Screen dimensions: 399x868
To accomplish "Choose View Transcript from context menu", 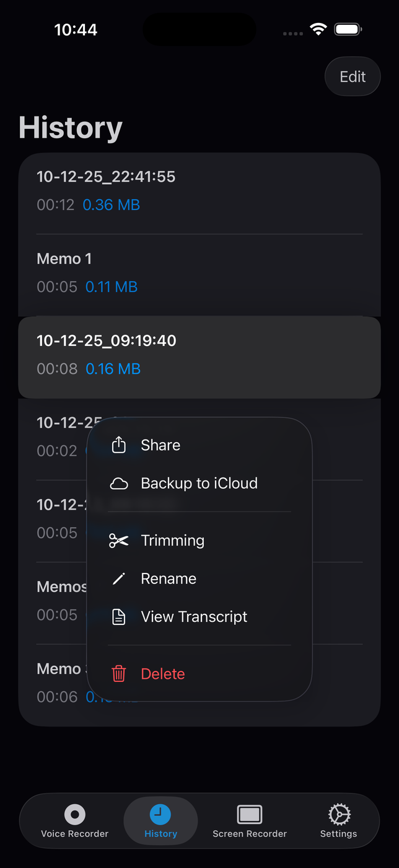I will coord(194,617).
